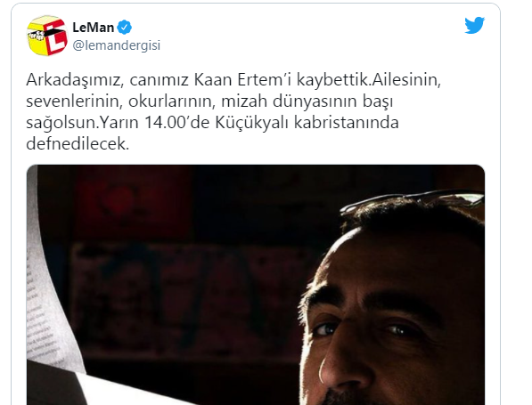Click the word "defnedilecek." on last line
This screenshot has height=405, width=532.
coord(78,143)
